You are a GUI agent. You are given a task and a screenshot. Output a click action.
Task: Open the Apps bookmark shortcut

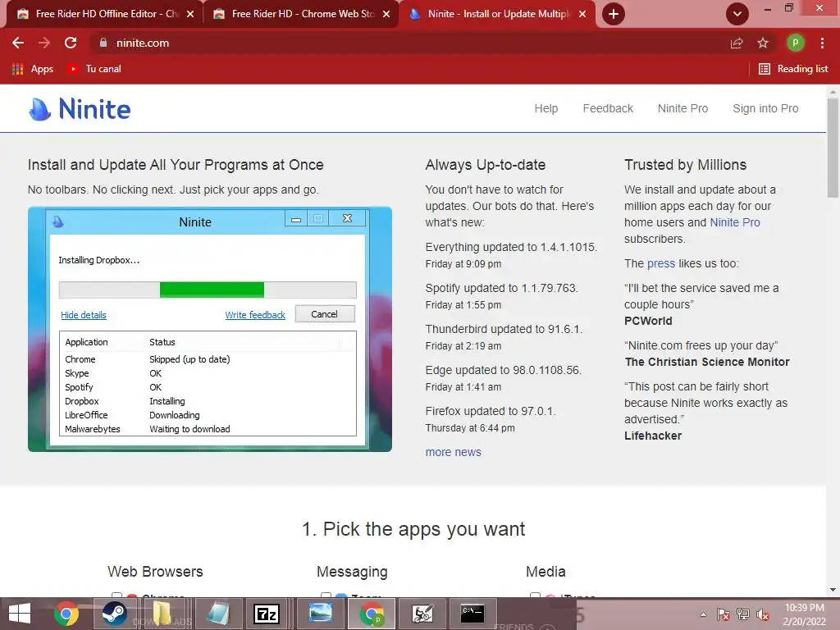(33, 69)
